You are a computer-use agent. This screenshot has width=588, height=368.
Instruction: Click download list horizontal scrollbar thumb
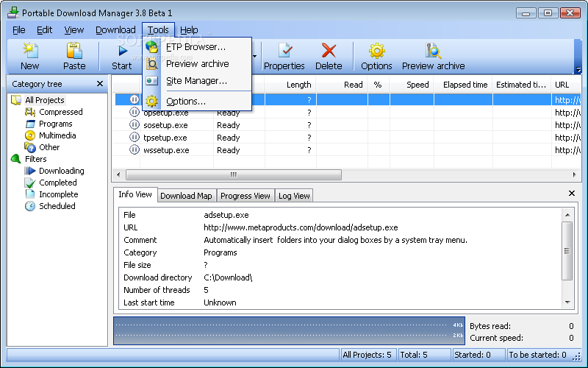point(234,174)
